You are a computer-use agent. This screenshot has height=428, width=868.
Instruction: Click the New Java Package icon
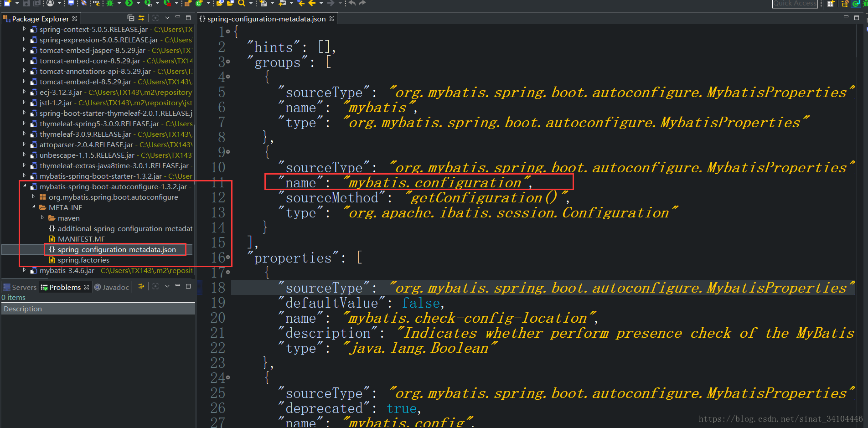tap(188, 3)
